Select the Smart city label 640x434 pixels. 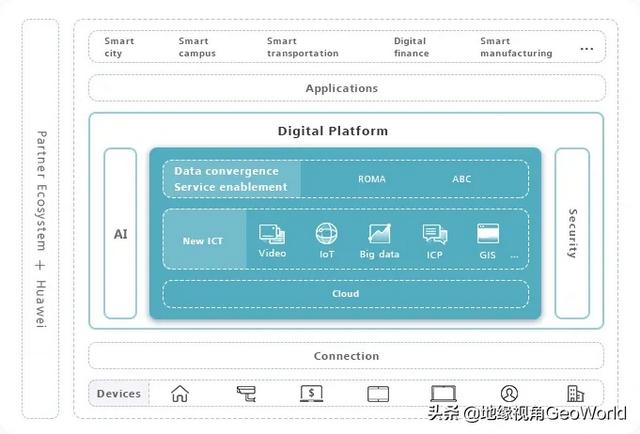pyautogui.click(x=119, y=47)
